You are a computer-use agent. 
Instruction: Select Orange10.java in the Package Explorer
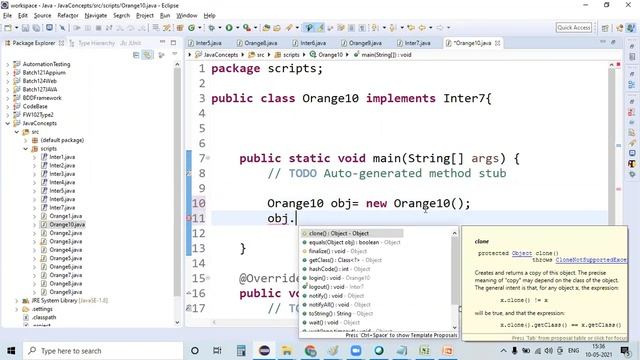click(67, 224)
